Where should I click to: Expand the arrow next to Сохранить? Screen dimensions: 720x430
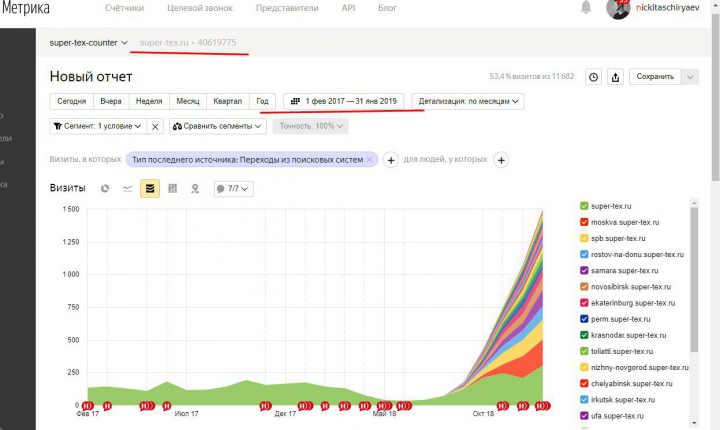690,77
